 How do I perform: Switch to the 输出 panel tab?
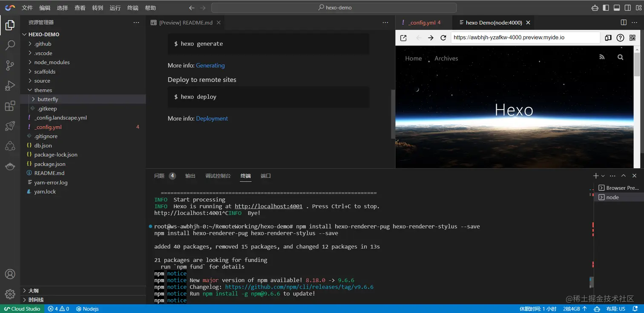click(x=190, y=176)
